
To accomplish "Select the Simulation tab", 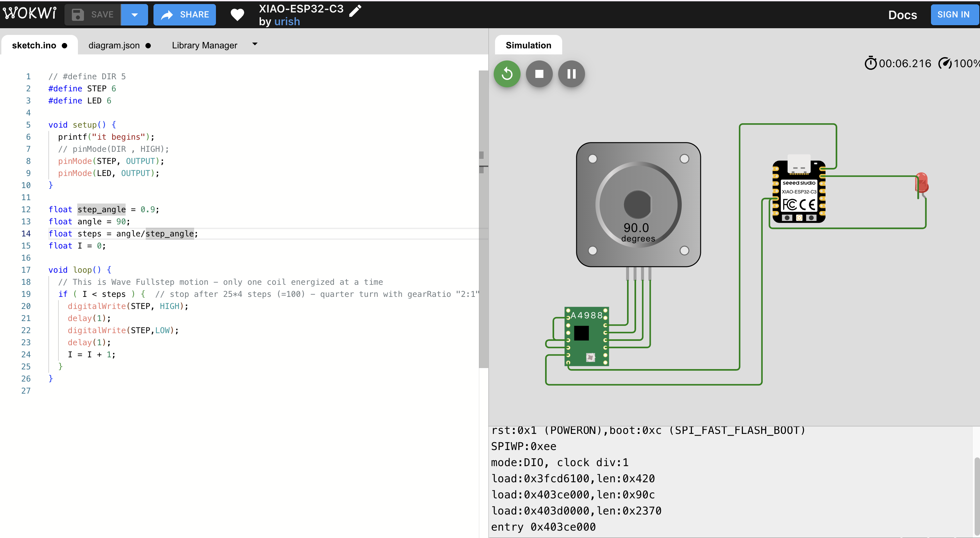I will click(528, 45).
